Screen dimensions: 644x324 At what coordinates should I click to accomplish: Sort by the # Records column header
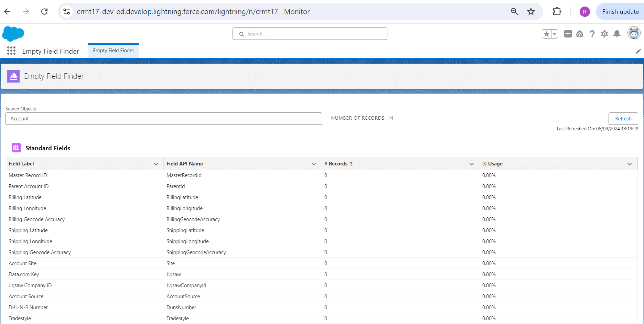pyautogui.click(x=336, y=164)
